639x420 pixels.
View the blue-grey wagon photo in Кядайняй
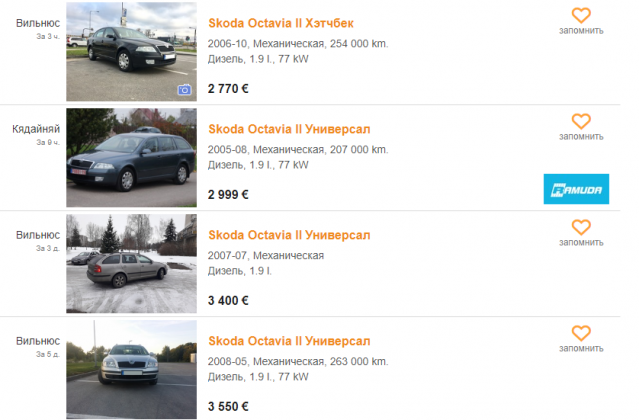[131, 158]
